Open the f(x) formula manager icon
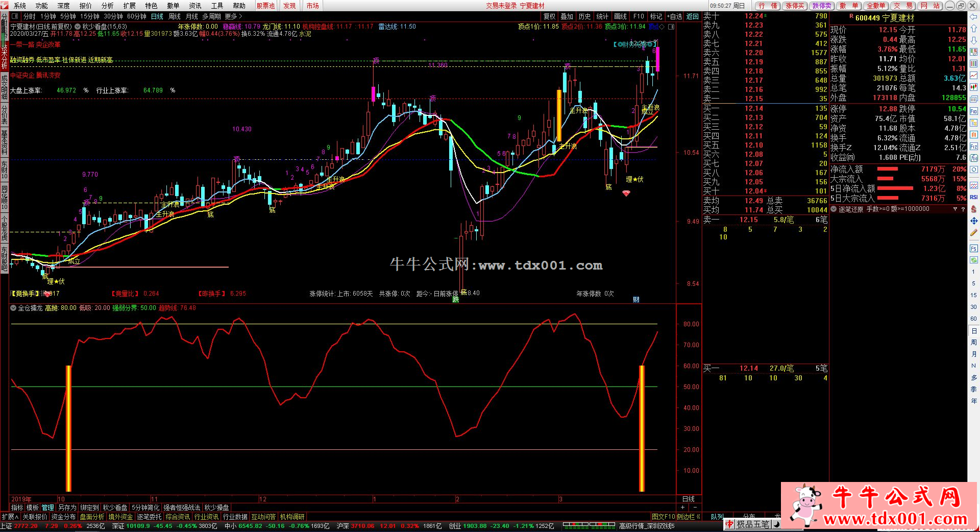The width and height of the screenshot is (980, 532). (973, 158)
